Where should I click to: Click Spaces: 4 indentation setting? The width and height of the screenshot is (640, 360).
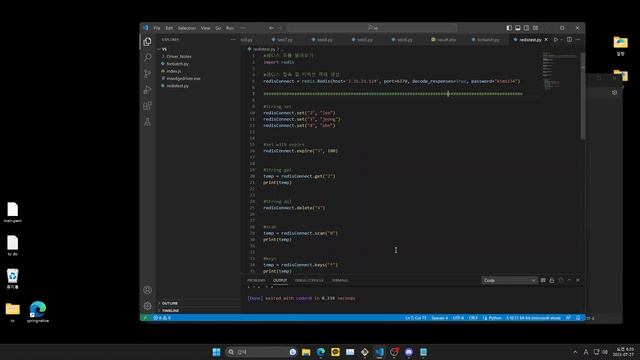tap(440, 318)
